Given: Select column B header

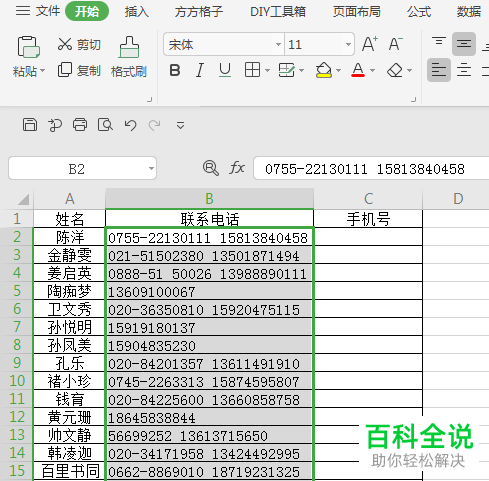Looking at the screenshot, I should [209, 199].
